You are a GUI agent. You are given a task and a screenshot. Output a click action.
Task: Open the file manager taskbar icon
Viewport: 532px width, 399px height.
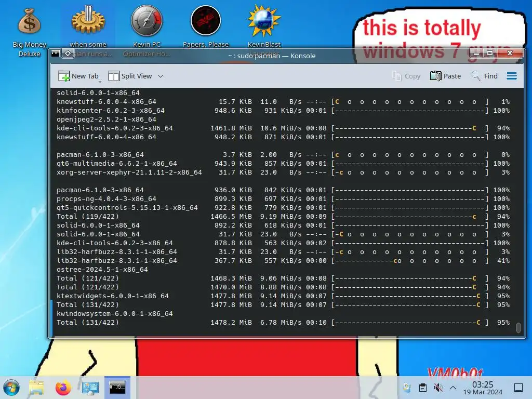tap(36, 388)
